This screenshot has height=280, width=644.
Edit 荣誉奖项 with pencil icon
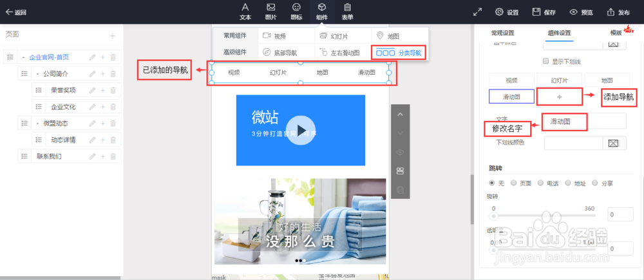[92, 90]
